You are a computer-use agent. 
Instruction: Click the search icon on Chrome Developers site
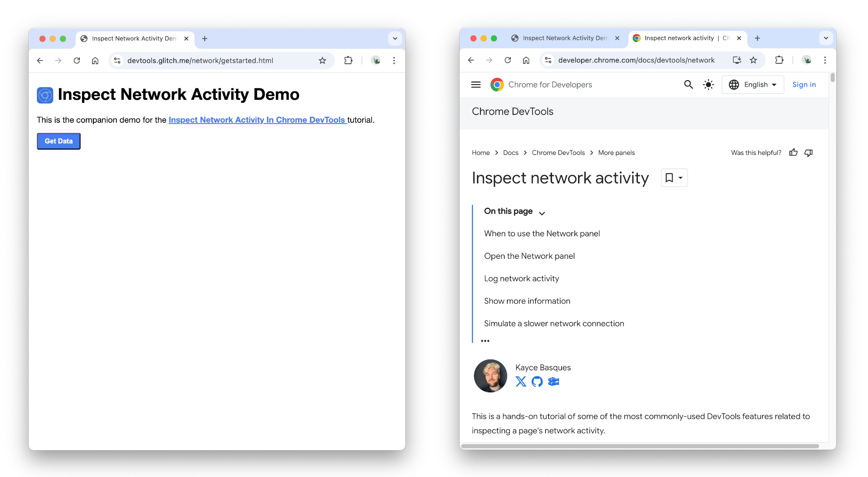688,84
